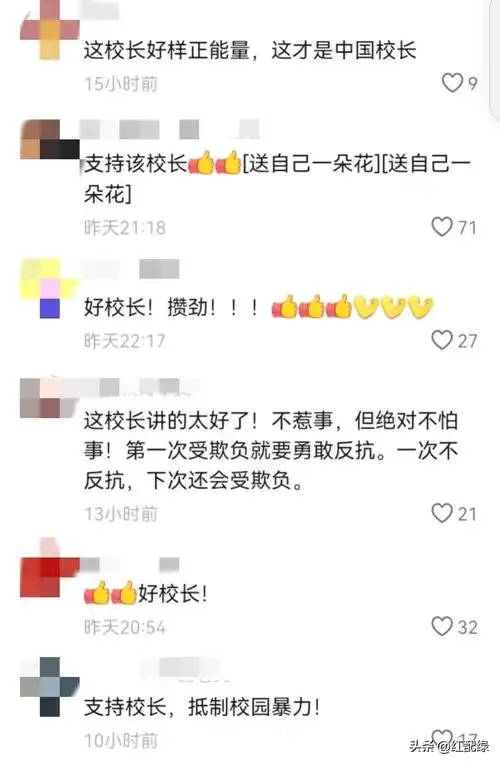Like the comment with 9 likes
This screenshot has width=500, height=764.
[452, 83]
